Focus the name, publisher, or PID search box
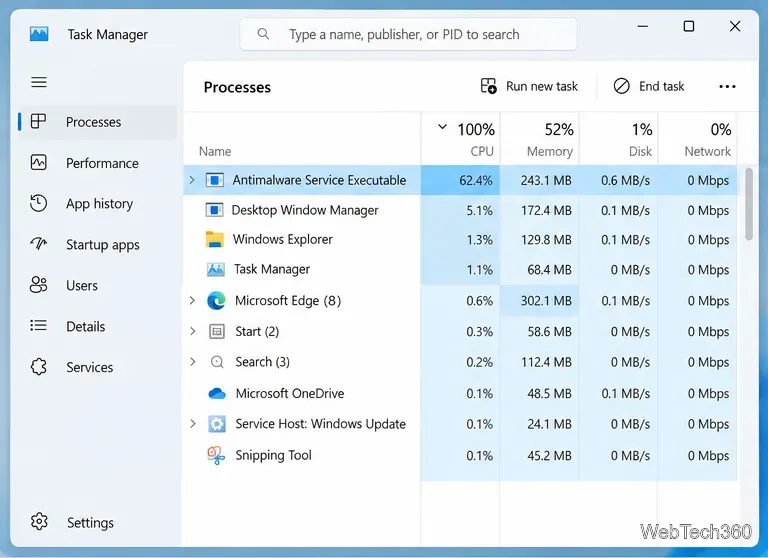 [408, 34]
